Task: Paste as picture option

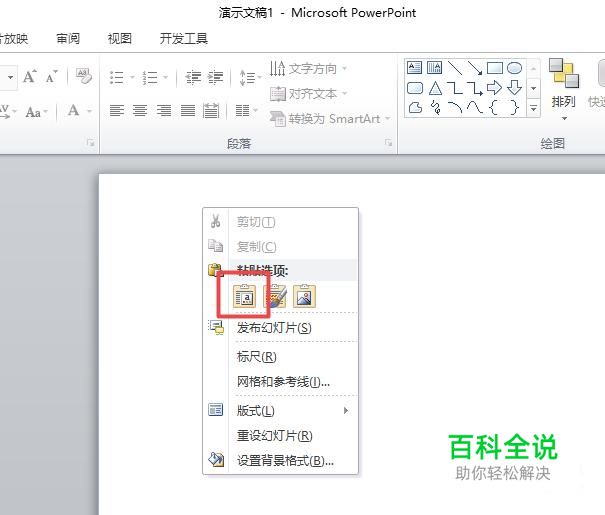Action: pos(304,296)
